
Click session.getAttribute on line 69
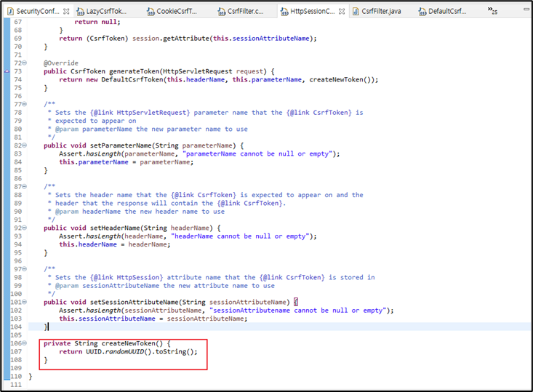point(171,39)
